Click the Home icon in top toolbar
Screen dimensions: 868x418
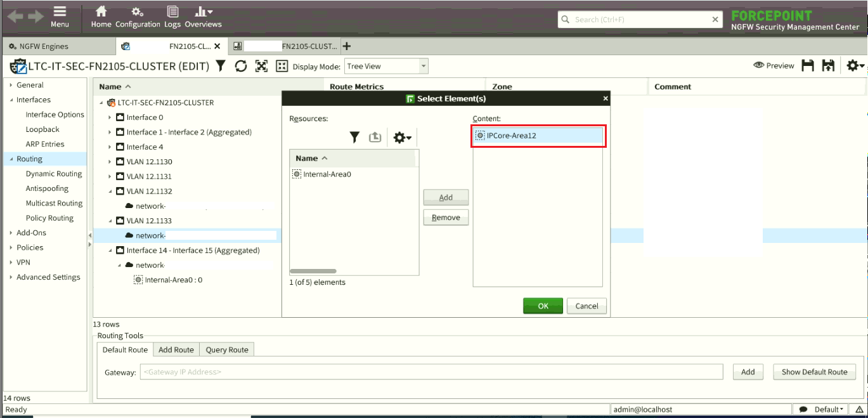(x=101, y=12)
